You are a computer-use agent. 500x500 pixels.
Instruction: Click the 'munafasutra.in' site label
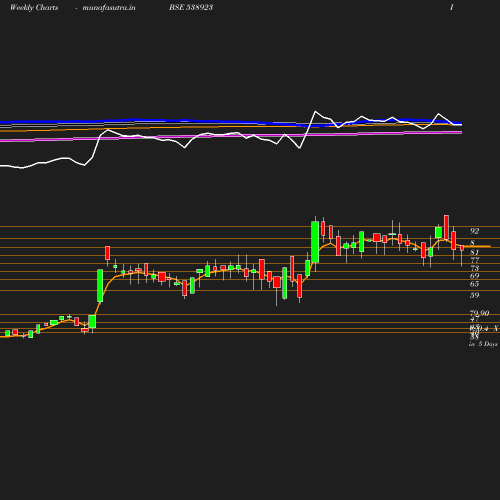(109, 8)
